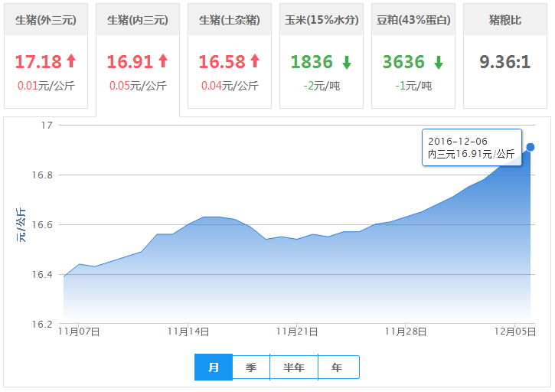
Task: Click the 11月28日 axis label
Action: coord(406,332)
